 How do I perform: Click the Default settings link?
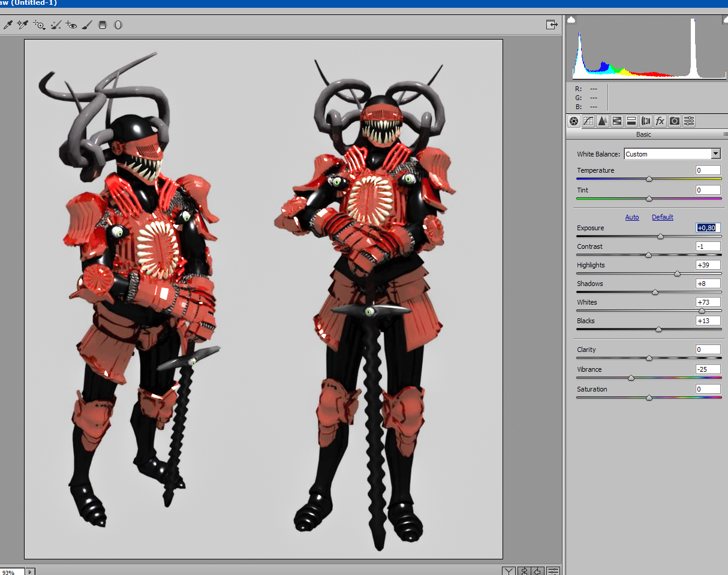click(663, 217)
